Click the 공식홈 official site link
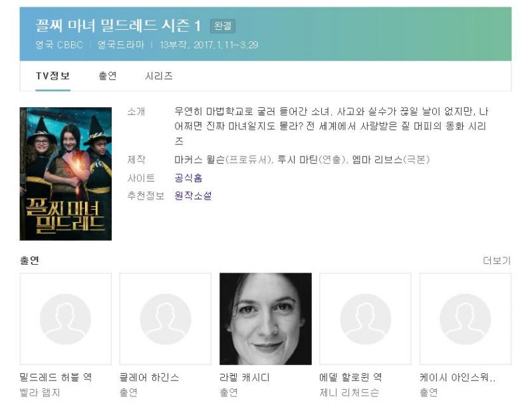 (x=188, y=178)
